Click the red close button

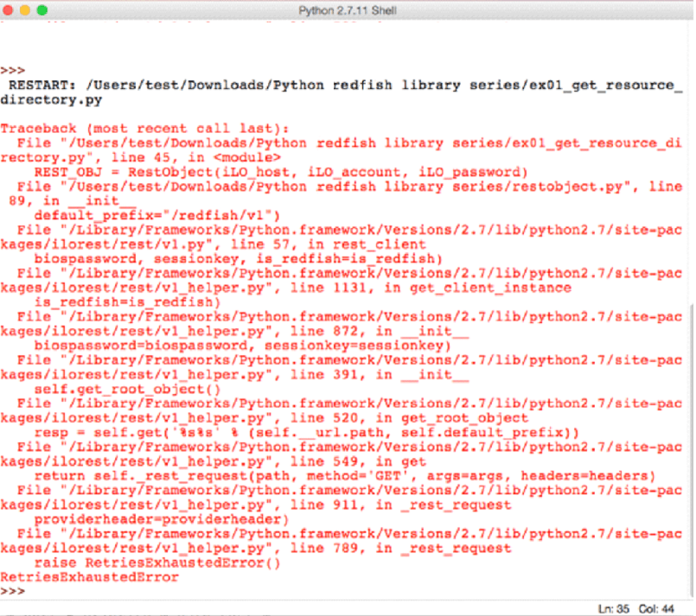pos(9,10)
